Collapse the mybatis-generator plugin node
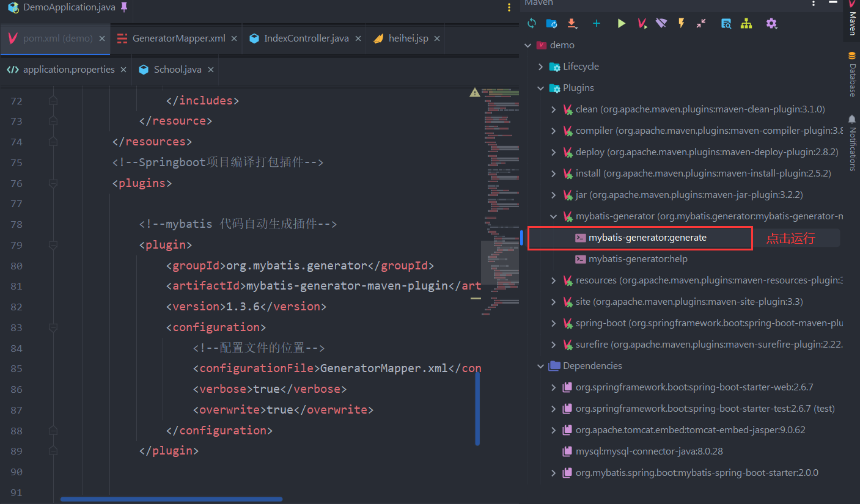The width and height of the screenshot is (860, 504). [x=554, y=216]
